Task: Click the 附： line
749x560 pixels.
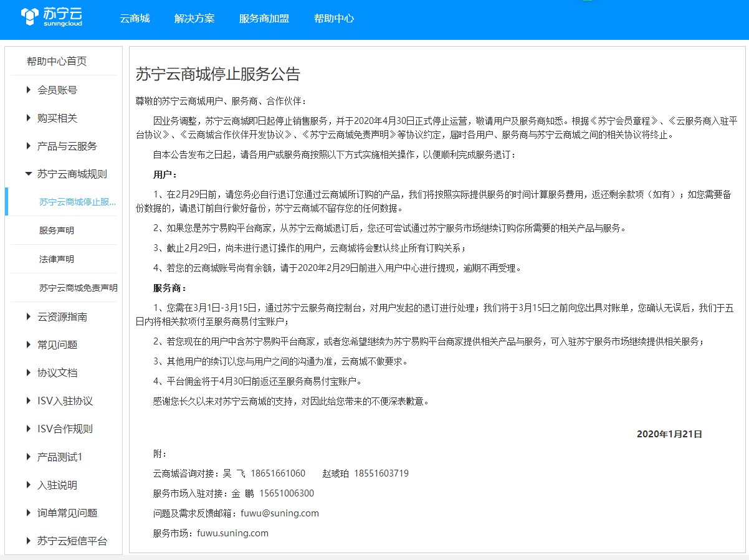Action: click(x=160, y=453)
